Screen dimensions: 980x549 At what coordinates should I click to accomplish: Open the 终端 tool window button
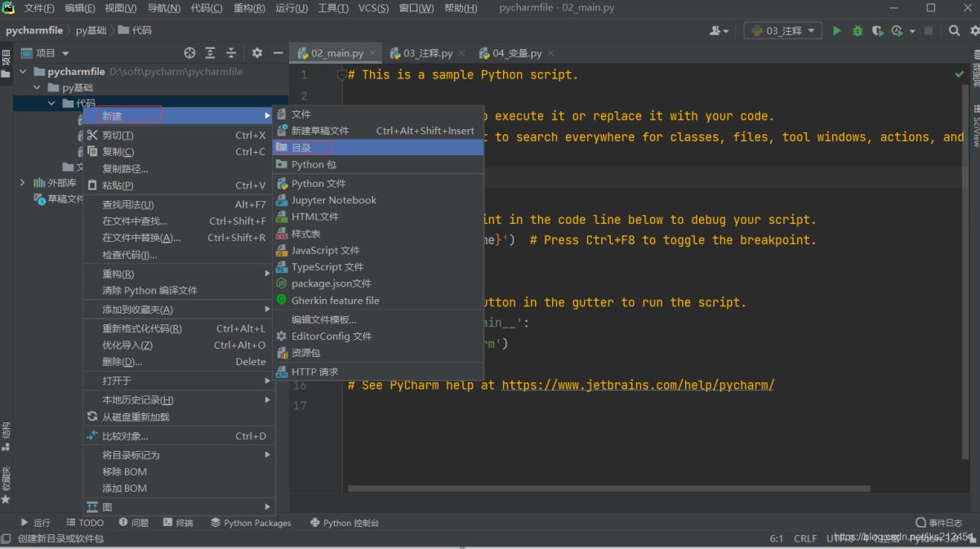pos(178,523)
